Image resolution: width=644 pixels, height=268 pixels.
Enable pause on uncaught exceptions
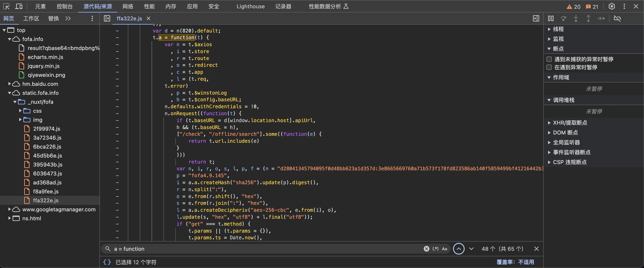[x=549, y=59]
